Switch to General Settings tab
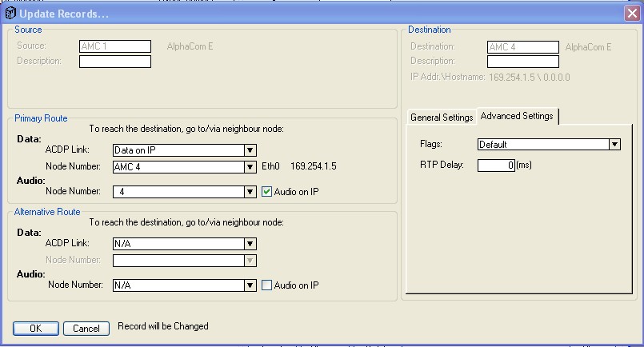The height and width of the screenshot is (347, 644). pos(442,118)
